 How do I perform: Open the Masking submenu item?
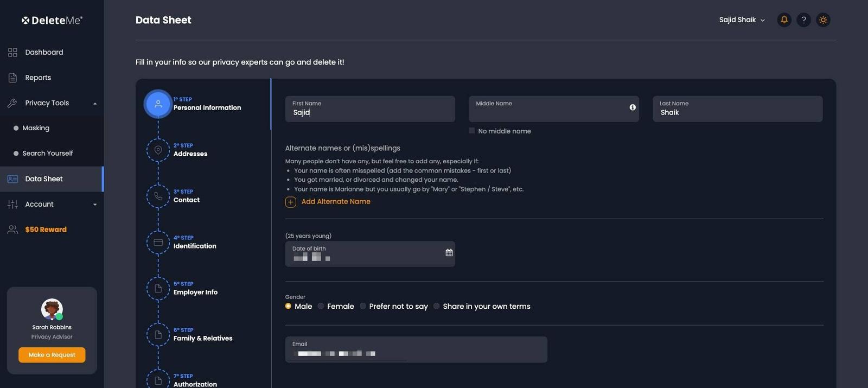52,128
